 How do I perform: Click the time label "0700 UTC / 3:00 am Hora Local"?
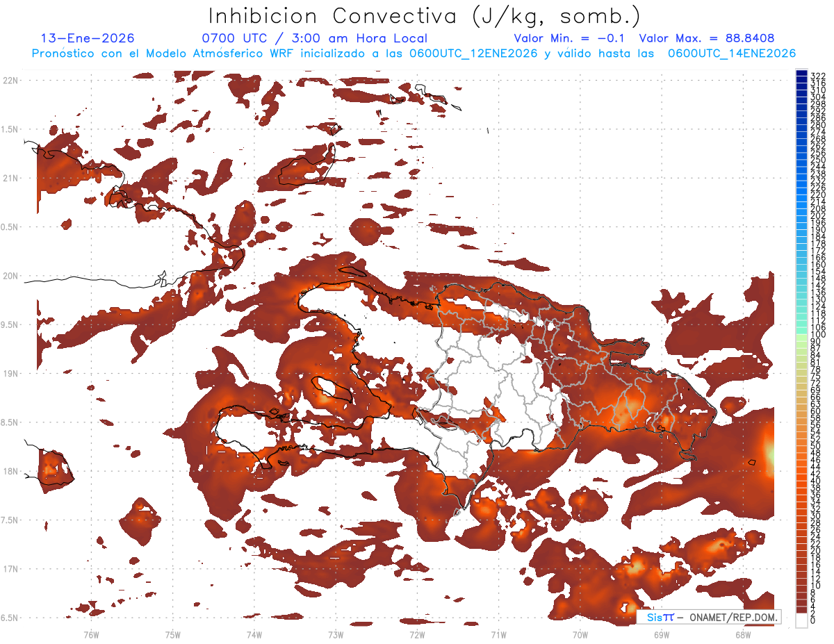point(314,38)
